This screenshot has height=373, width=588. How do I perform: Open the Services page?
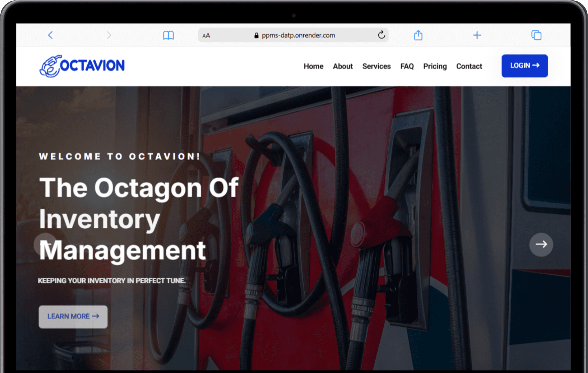376,66
